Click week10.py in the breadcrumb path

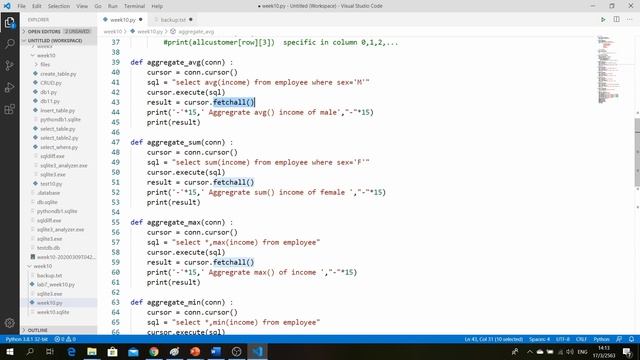(150, 31)
